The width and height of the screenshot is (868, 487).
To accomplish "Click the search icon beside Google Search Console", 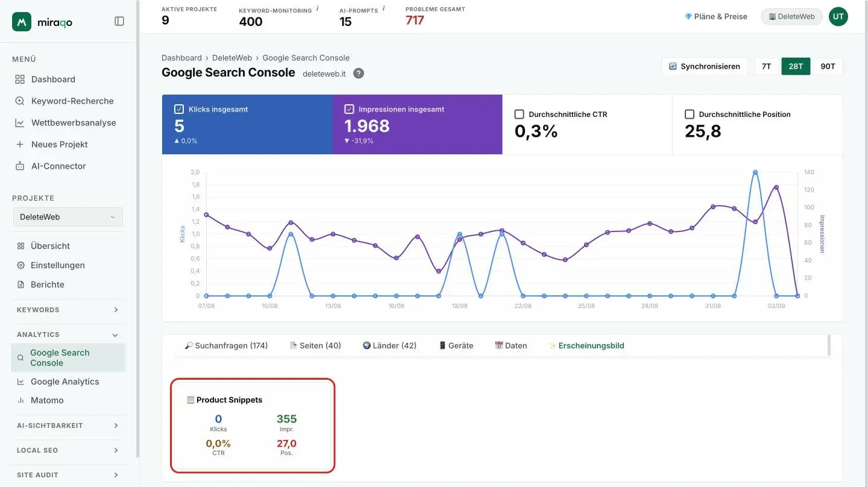I will point(20,357).
